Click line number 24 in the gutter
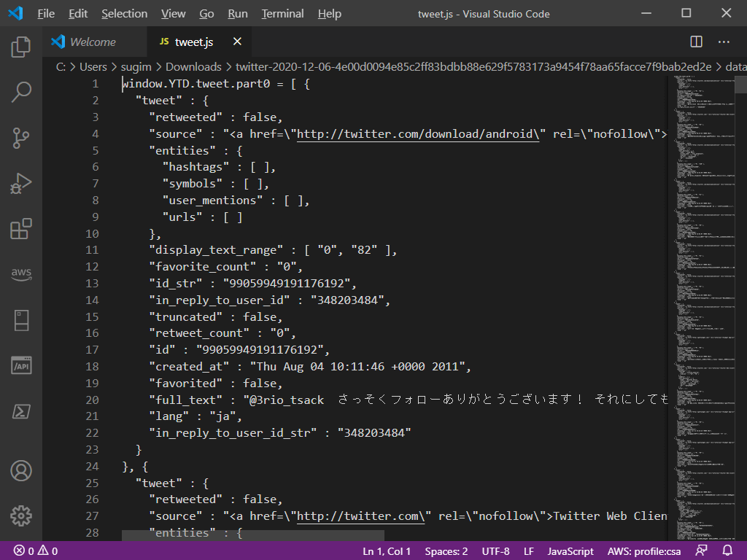The width and height of the screenshot is (747, 560). pos(92,466)
